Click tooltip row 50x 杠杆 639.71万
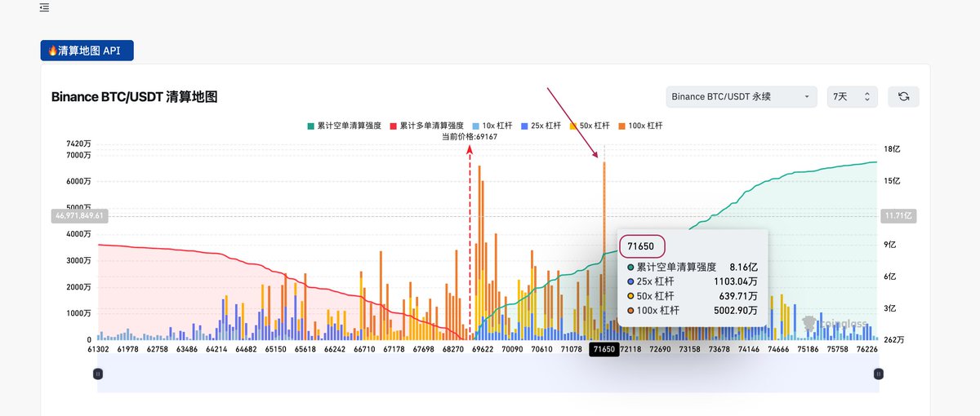The height and width of the screenshot is (416, 980). [x=692, y=296]
